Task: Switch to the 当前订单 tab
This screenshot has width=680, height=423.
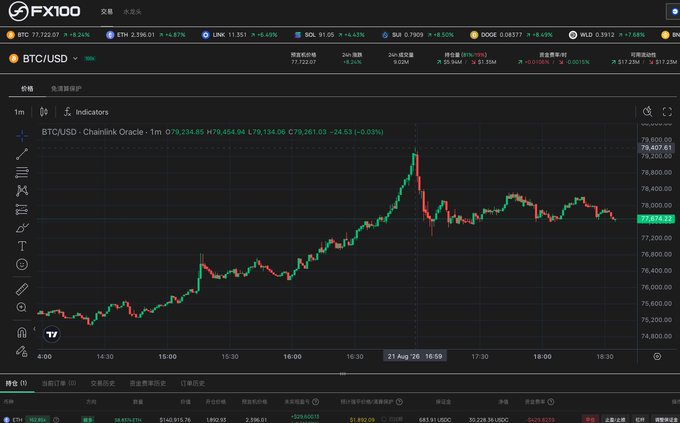Action: point(59,383)
